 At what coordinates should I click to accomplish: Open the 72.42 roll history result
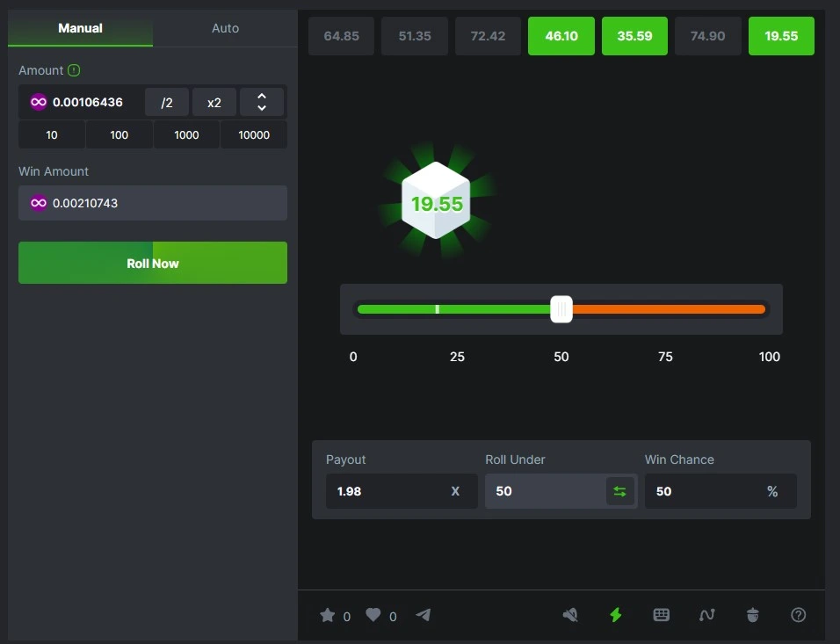tap(488, 36)
